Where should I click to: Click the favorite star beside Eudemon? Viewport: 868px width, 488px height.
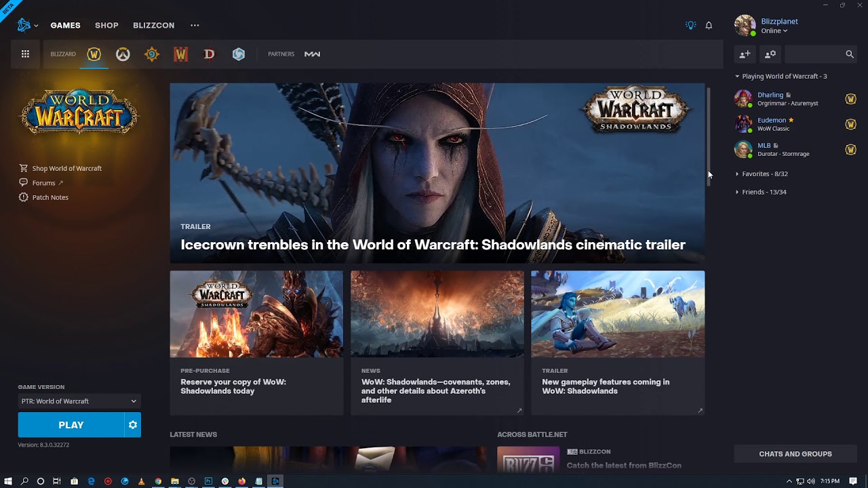coord(791,120)
